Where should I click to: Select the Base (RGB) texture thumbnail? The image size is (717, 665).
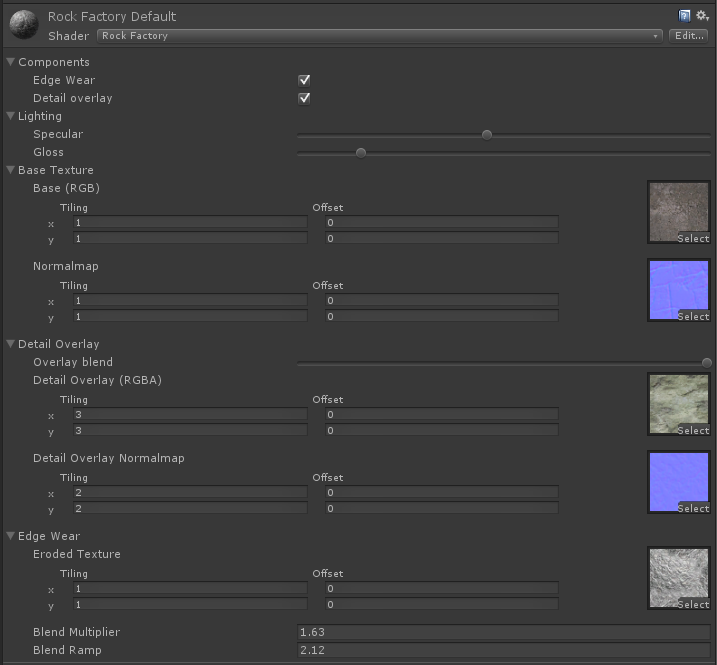(678, 212)
